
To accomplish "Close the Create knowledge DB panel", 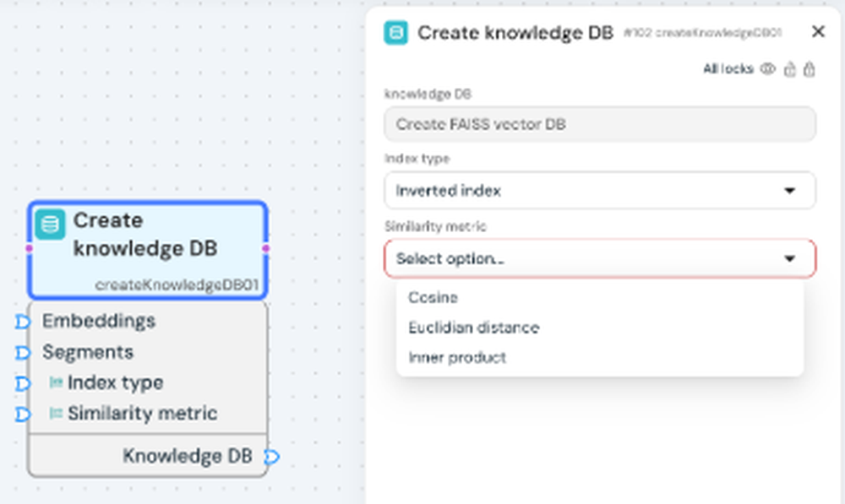I will (818, 32).
